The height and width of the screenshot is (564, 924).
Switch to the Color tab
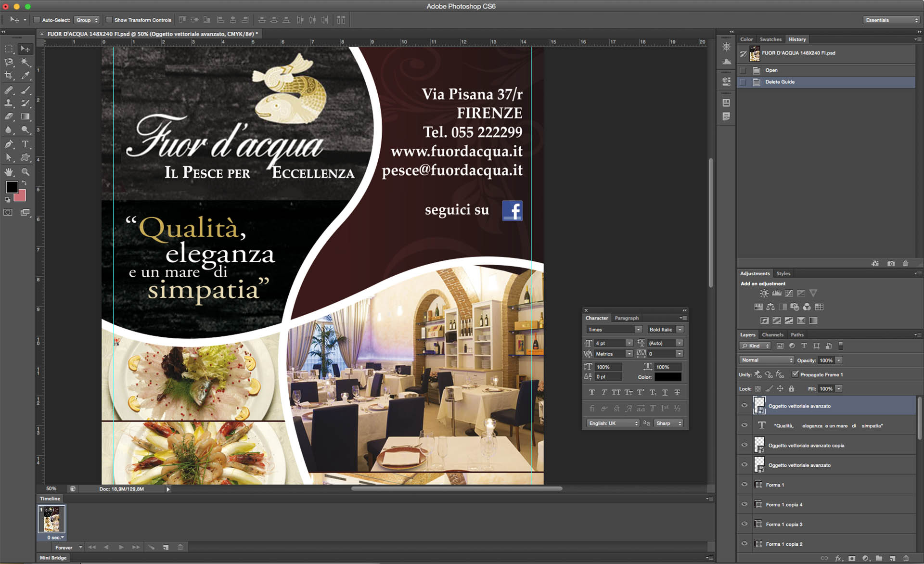click(x=746, y=39)
